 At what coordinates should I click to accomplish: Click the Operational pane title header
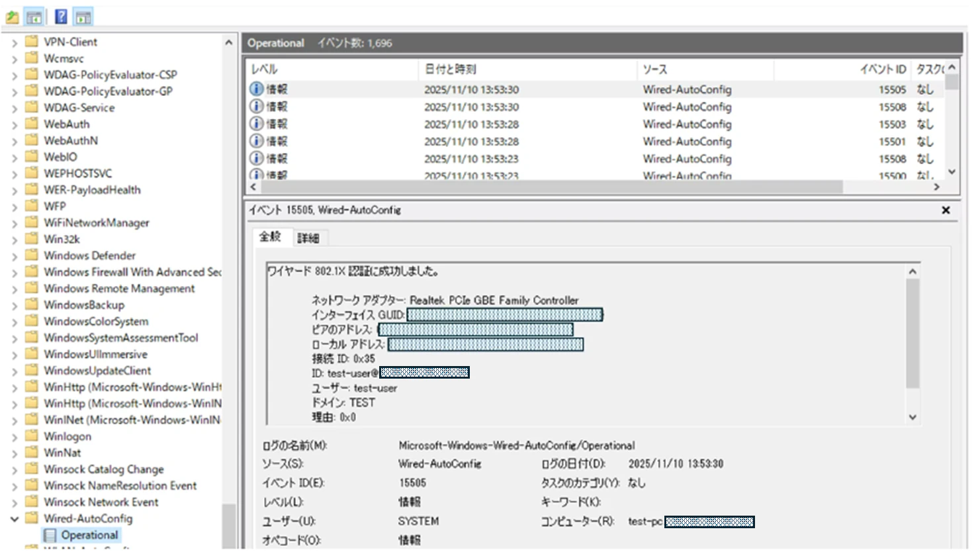pyautogui.click(x=275, y=42)
